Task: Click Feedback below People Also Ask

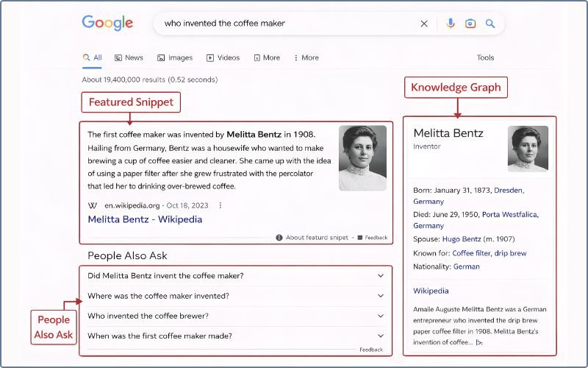Action: pyautogui.click(x=371, y=350)
